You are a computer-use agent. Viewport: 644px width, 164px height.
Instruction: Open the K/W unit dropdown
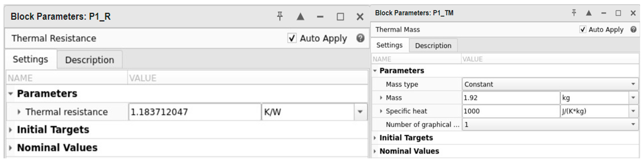tap(360, 112)
